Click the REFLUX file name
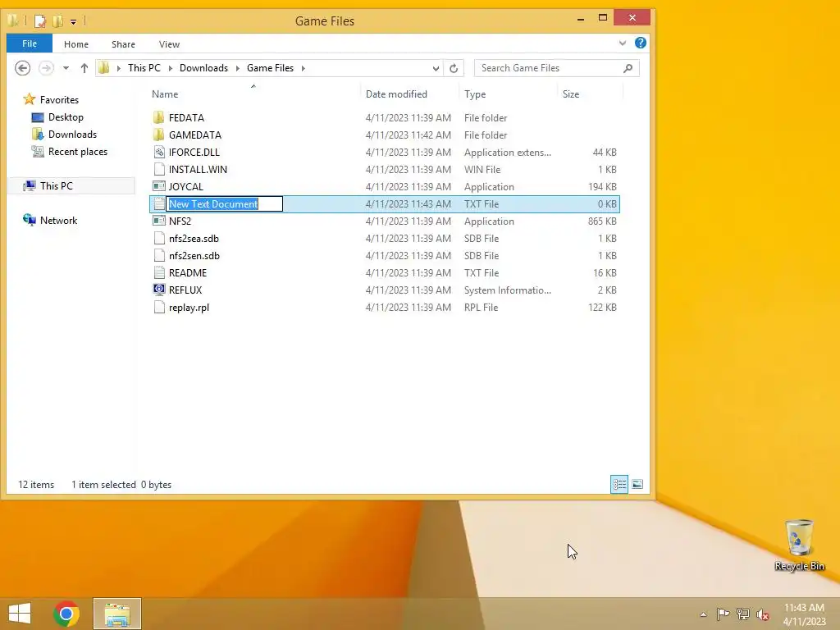840x630 pixels. coord(185,290)
